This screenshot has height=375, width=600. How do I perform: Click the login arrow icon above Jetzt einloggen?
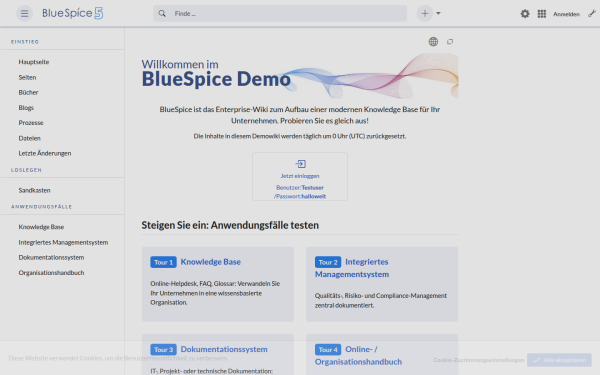(x=300, y=164)
